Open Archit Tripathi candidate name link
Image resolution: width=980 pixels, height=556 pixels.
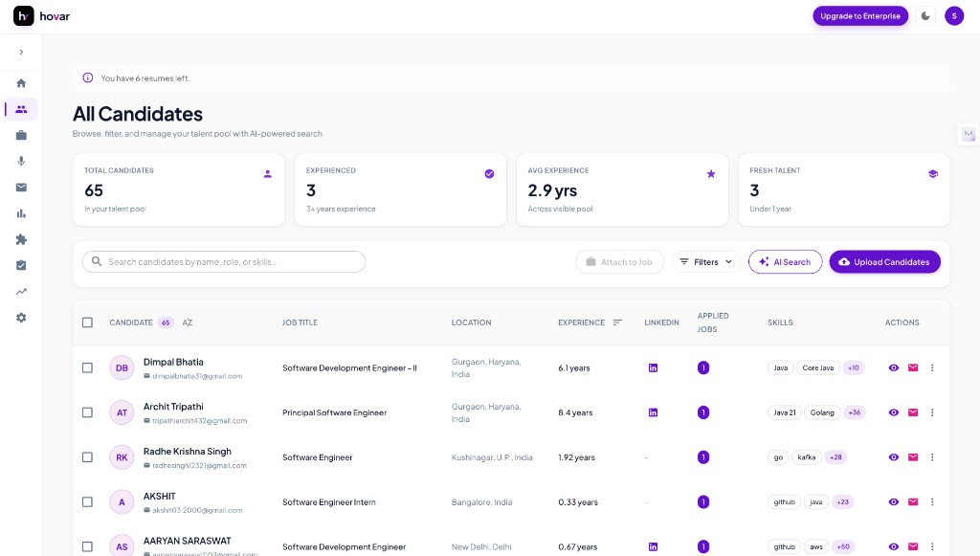(173, 406)
